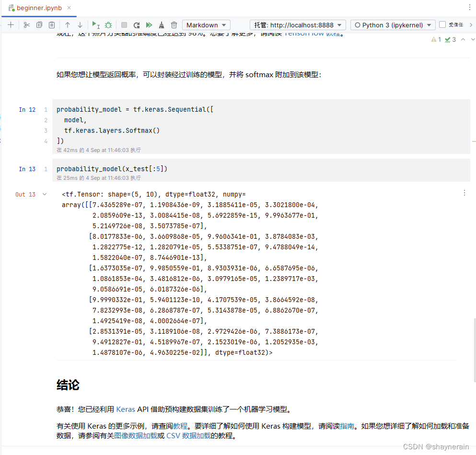Cut the selected cell using scissors icon

27,25
